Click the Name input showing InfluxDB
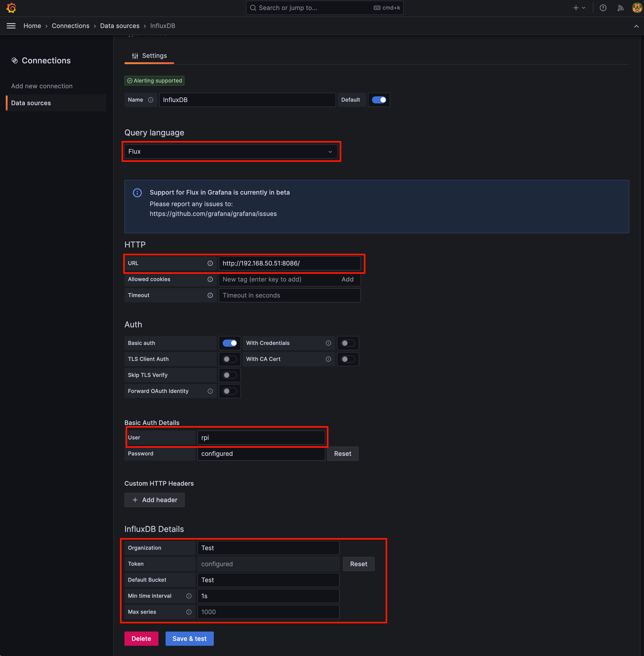The width and height of the screenshot is (644, 656). (248, 100)
